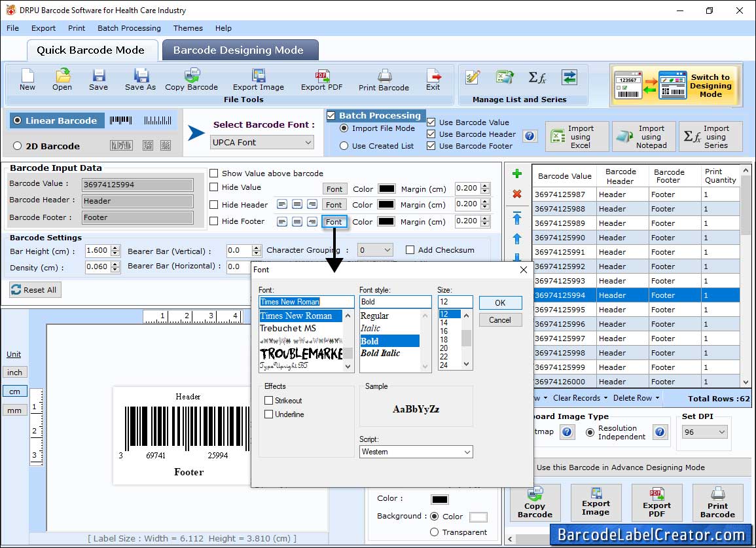Click Import using Notepad button
Viewport: 756px width, 548px height.
click(x=643, y=137)
